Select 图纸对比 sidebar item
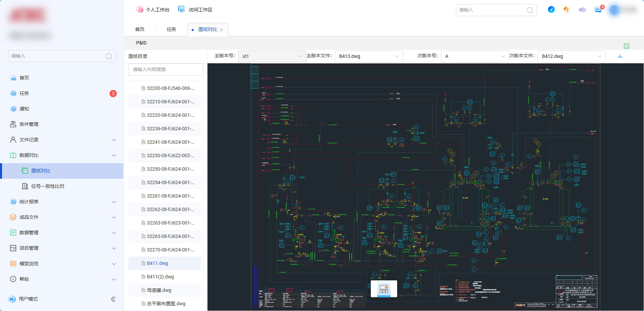 (62, 171)
